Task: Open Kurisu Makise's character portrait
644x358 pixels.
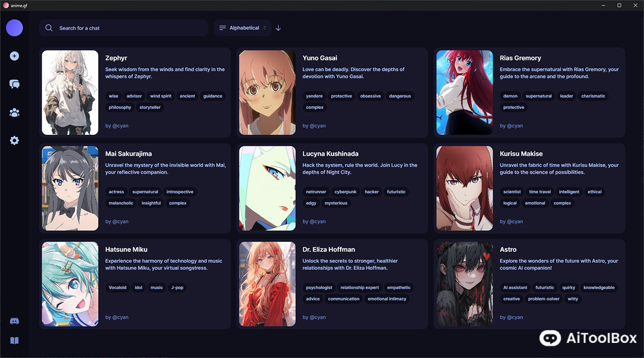Action: point(464,188)
